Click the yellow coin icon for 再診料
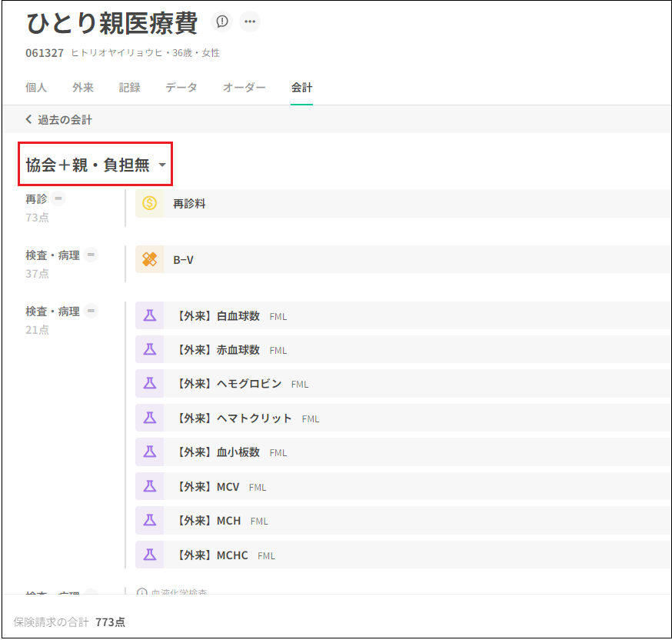672x640 pixels. (150, 204)
